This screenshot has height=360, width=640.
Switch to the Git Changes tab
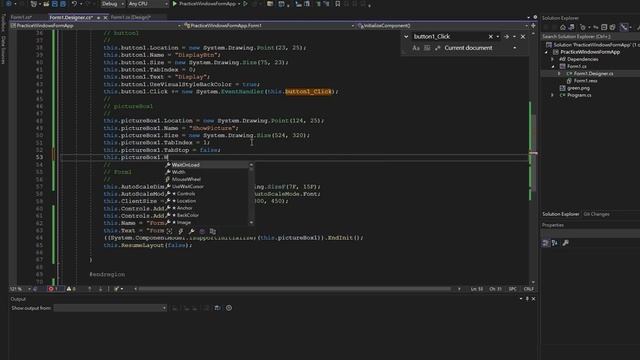point(596,214)
